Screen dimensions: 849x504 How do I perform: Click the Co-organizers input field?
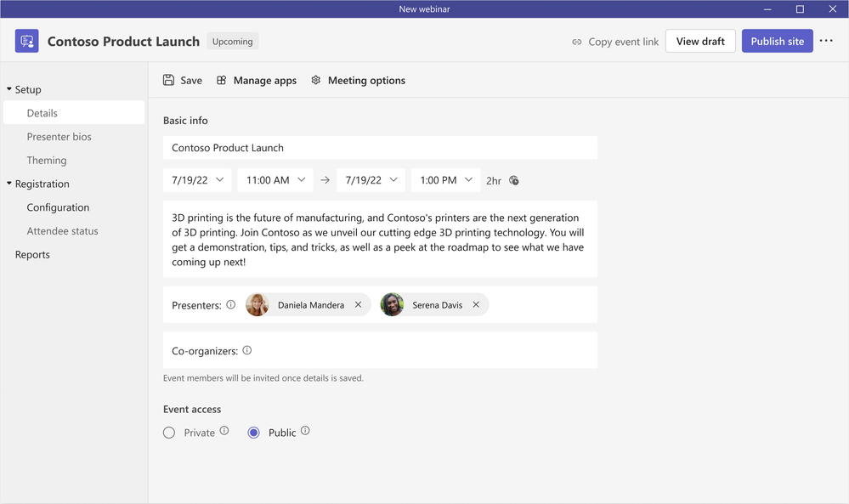pyautogui.click(x=380, y=350)
